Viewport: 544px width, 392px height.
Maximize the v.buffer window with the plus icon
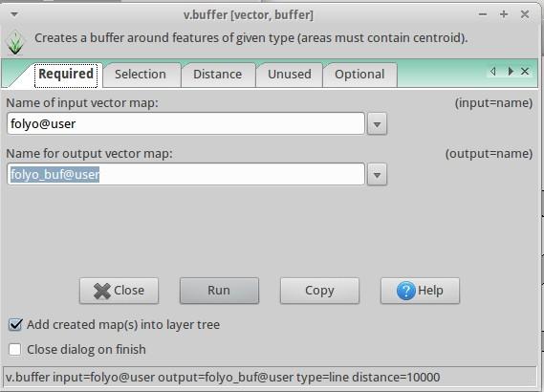point(504,14)
